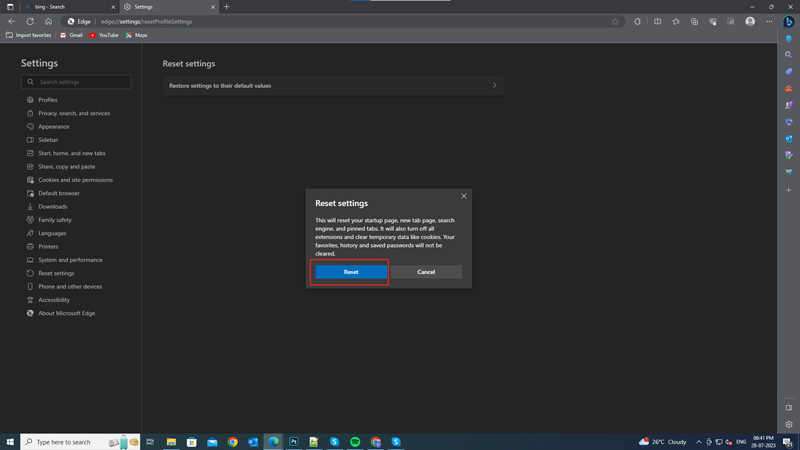Click the Web capture screenshot icon
The width and height of the screenshot is (800, 450).
coord(731,21)
